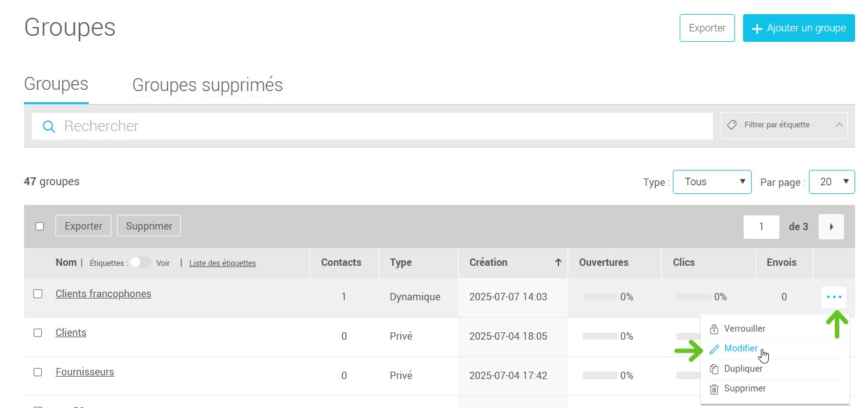Toggle the Étiquettes Voir switch
Screen dimensions: 868x408
140,263
